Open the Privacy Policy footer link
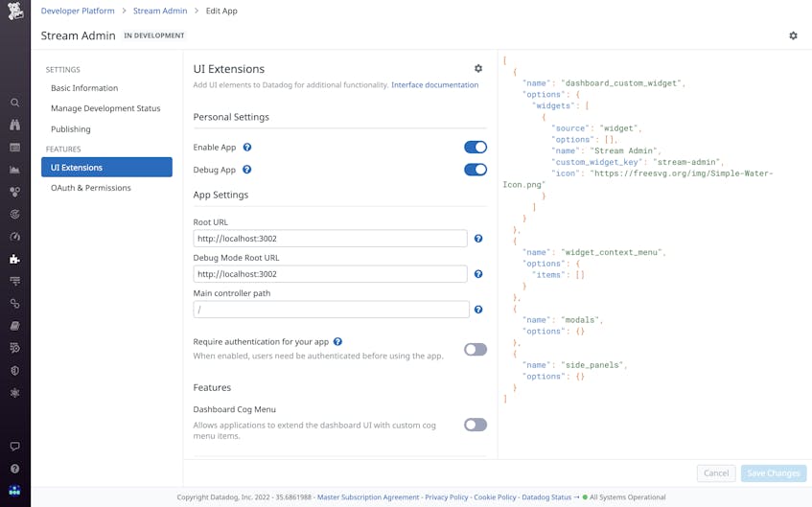Image resolution: width=812 pixels, height=507 pixels. coord(447,497)
